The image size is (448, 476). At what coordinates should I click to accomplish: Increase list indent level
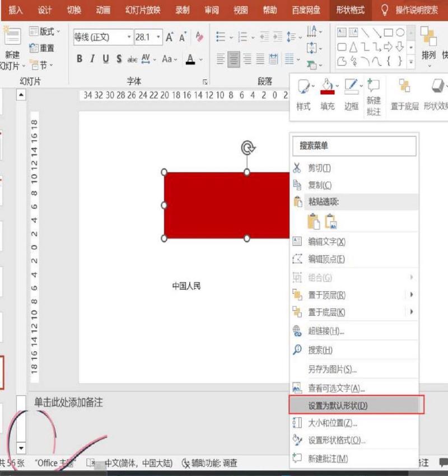[x=277, y=37]
